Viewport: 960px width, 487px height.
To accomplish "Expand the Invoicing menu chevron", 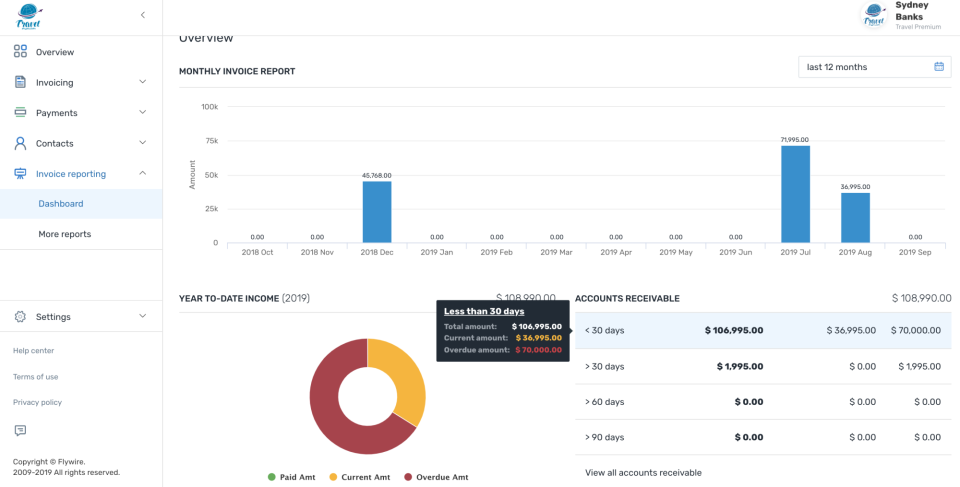I will (142, 83).
